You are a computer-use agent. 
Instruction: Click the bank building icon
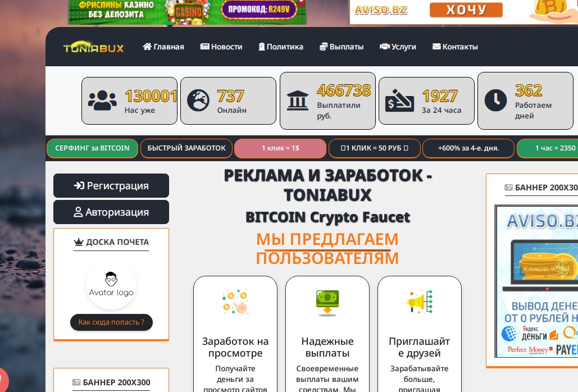coord(298,101)
